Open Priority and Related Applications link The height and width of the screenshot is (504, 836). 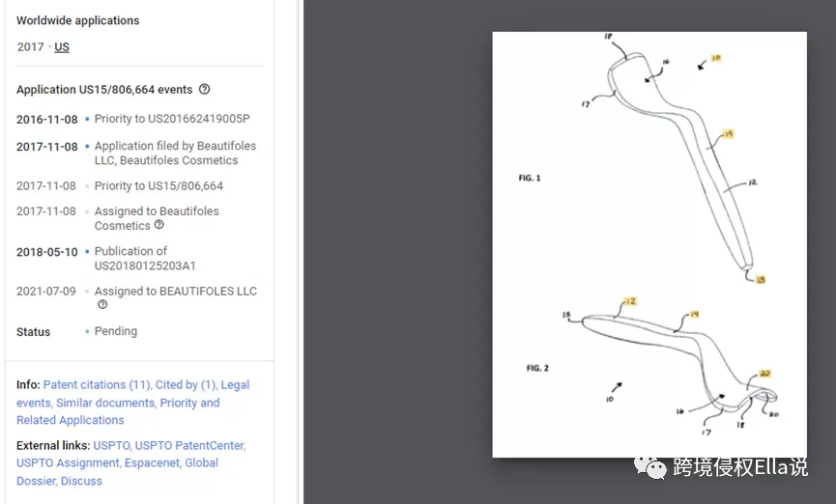118,411
